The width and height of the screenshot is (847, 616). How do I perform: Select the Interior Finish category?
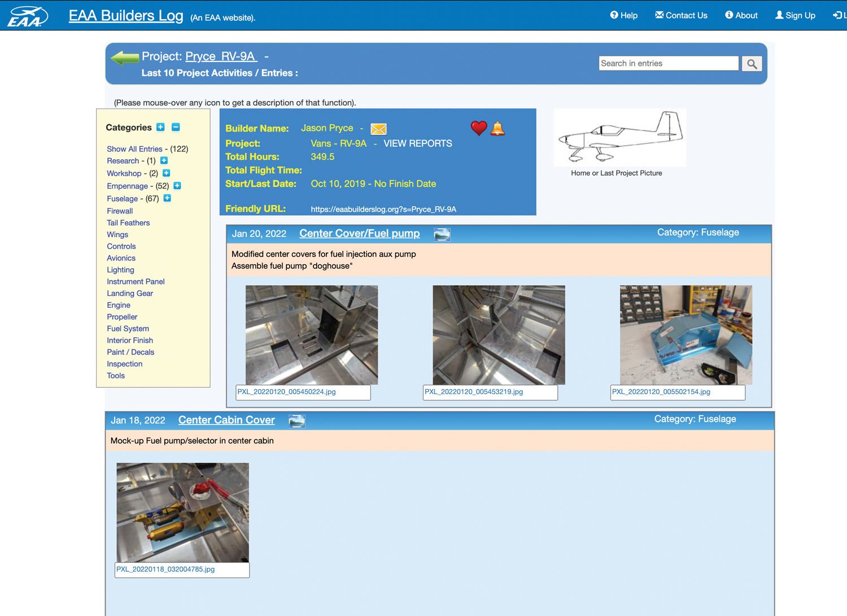[130, 340]
